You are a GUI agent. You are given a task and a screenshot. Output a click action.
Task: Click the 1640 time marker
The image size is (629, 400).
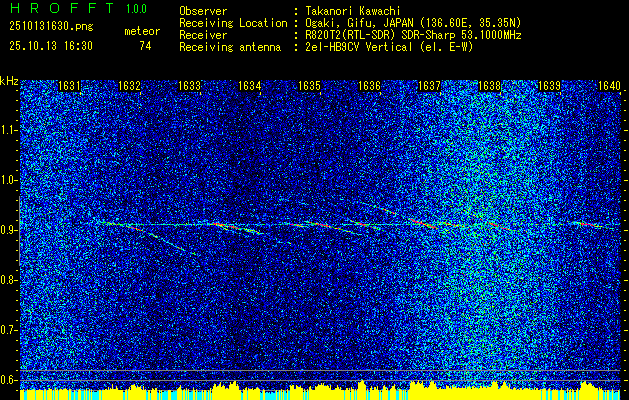(x=609, y=86)
